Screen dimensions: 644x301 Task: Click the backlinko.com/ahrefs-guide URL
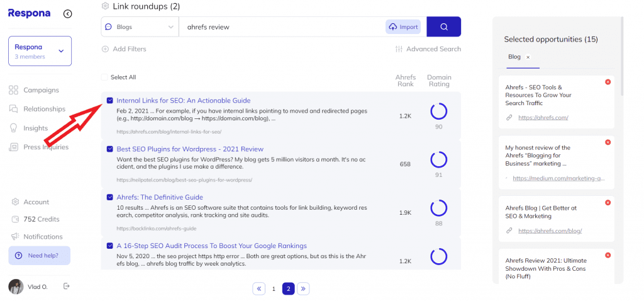coord(157,228)
